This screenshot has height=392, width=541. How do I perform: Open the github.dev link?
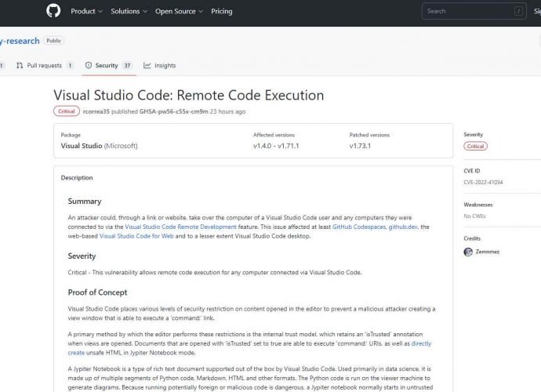403,227
